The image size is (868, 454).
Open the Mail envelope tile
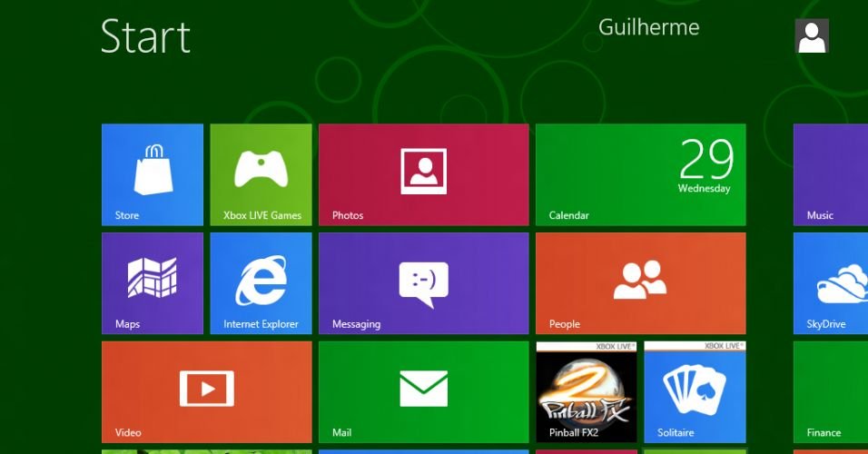(x=423, y=391)
